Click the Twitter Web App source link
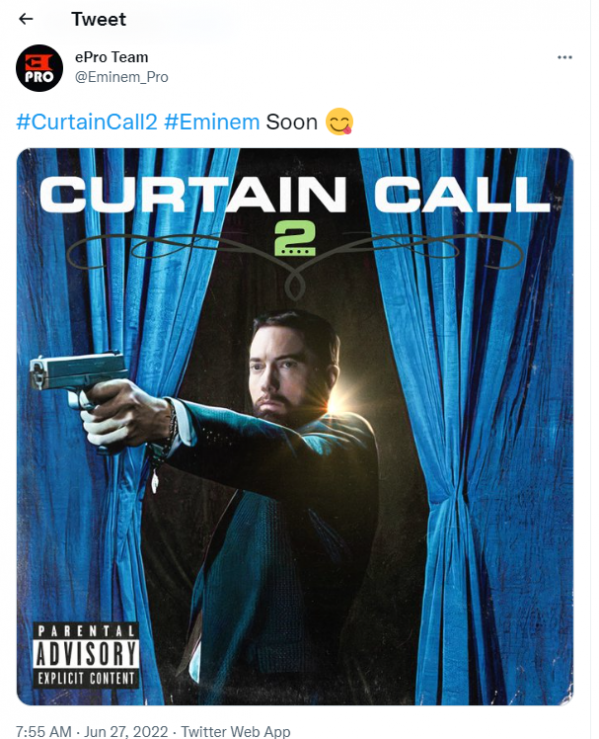This screenshot has height=739, width=599. tap(236, 731)
